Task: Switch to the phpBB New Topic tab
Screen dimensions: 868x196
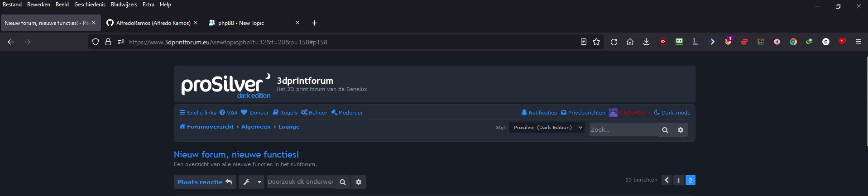Action: coord(241,23)
